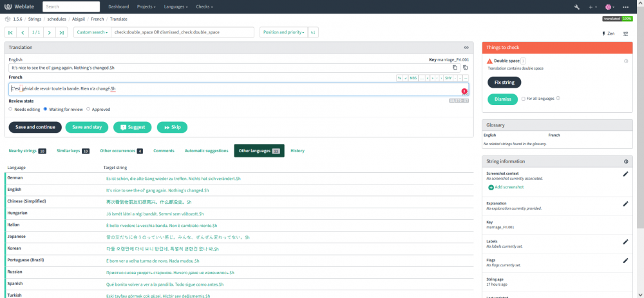Click into the French translation text field
The height and width of the screenshot is (298, 644).
point(232,89)
